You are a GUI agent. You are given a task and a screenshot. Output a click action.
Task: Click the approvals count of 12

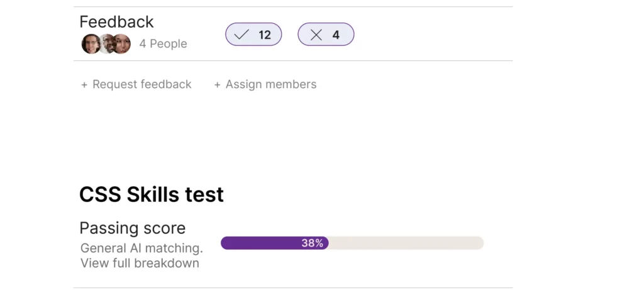[265, 35]
